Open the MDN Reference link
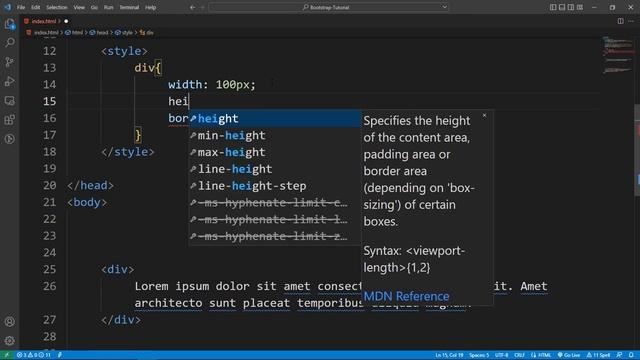The height and width of the screenshot is (360, 640). pos(406,296)
